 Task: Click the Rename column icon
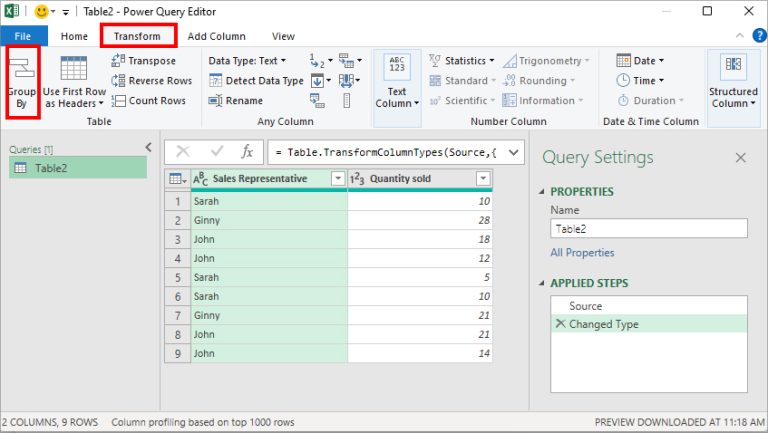click(x=216, y=100)
